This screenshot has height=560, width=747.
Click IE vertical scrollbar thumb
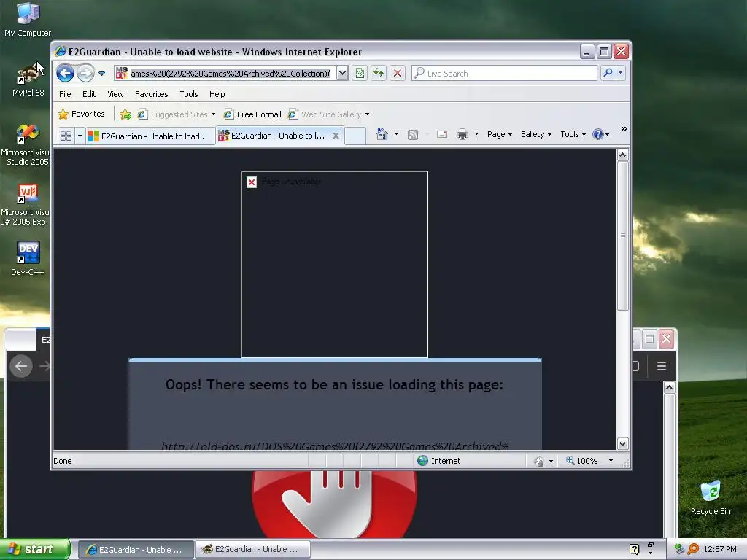(x=623, y=236)
